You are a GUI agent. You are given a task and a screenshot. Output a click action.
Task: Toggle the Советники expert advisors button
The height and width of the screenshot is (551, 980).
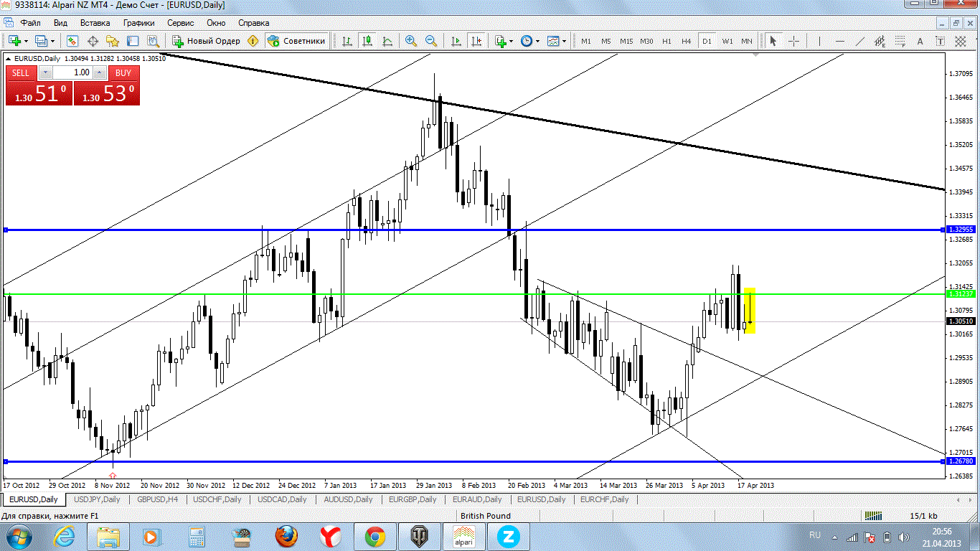(x=296, y=41)
